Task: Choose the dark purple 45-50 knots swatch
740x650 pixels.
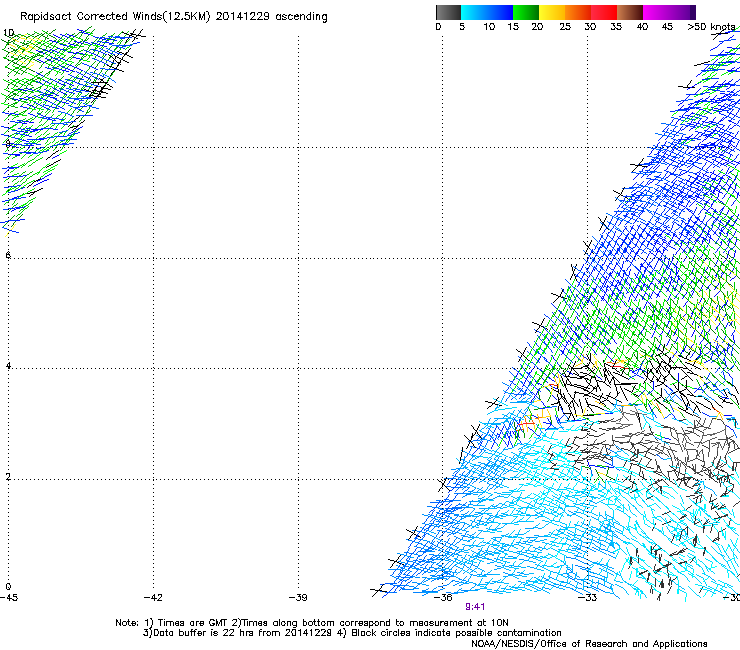Action: (682, 12)
